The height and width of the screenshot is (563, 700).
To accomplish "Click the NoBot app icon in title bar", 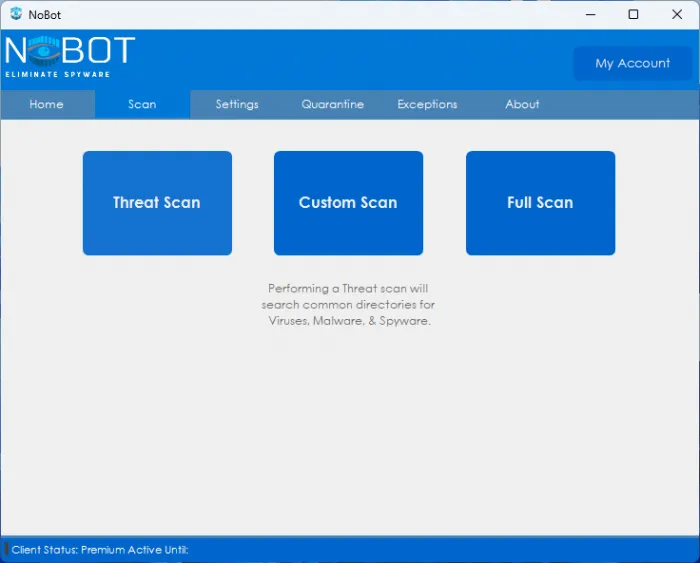I will pyautogui.click(x=16, y=14).
